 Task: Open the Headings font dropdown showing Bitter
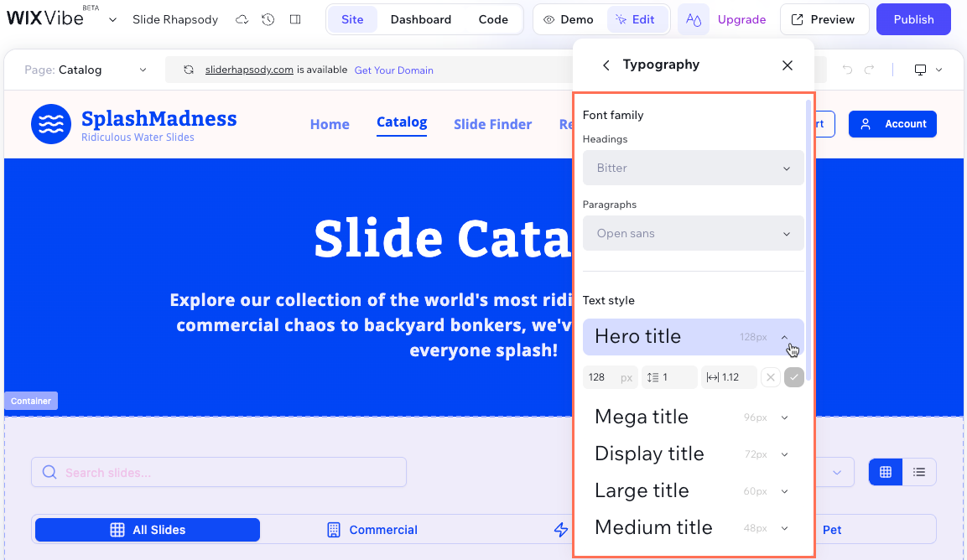coord(693,168)
